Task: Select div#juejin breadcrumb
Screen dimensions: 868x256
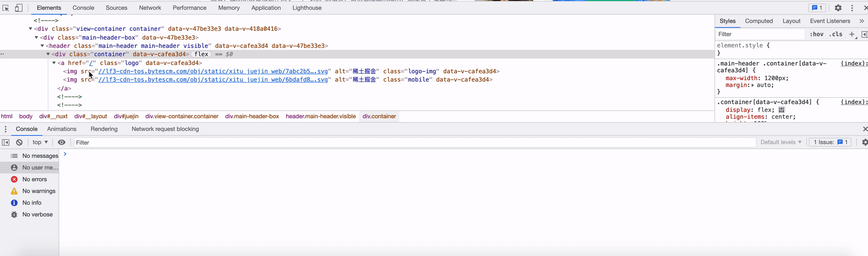Action: [x=126, y=116]
